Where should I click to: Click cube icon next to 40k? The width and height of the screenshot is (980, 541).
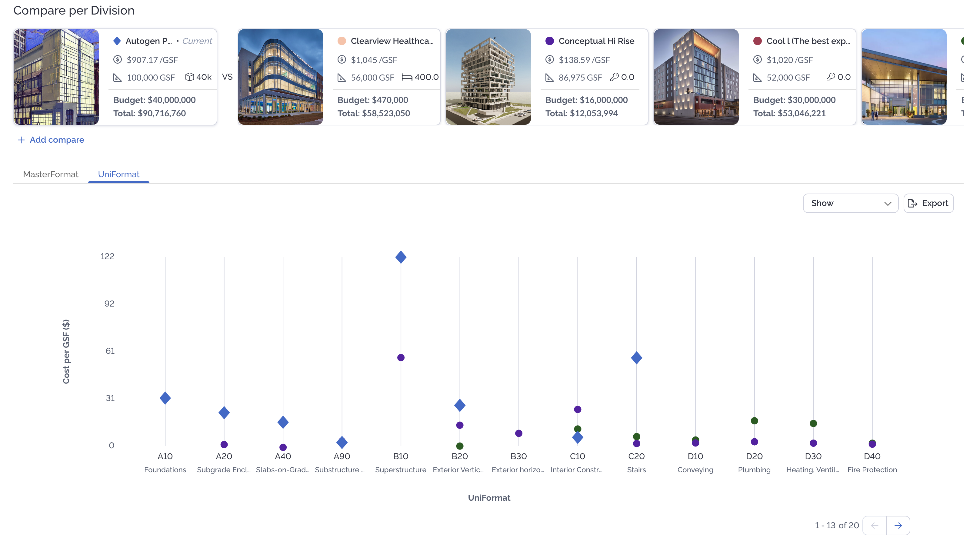pyautogui.click(x=189, y=77)
